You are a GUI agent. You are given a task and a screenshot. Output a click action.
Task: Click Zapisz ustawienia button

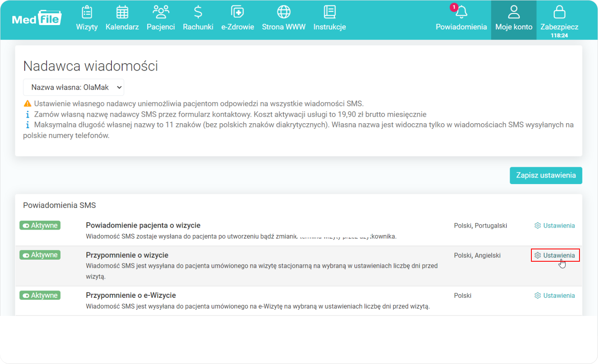point(546,175)
